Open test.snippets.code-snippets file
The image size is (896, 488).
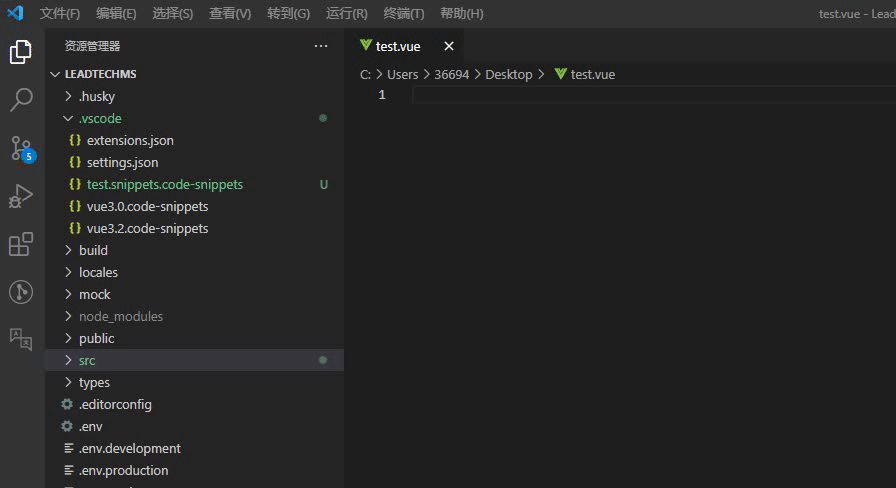coord(194,184)
